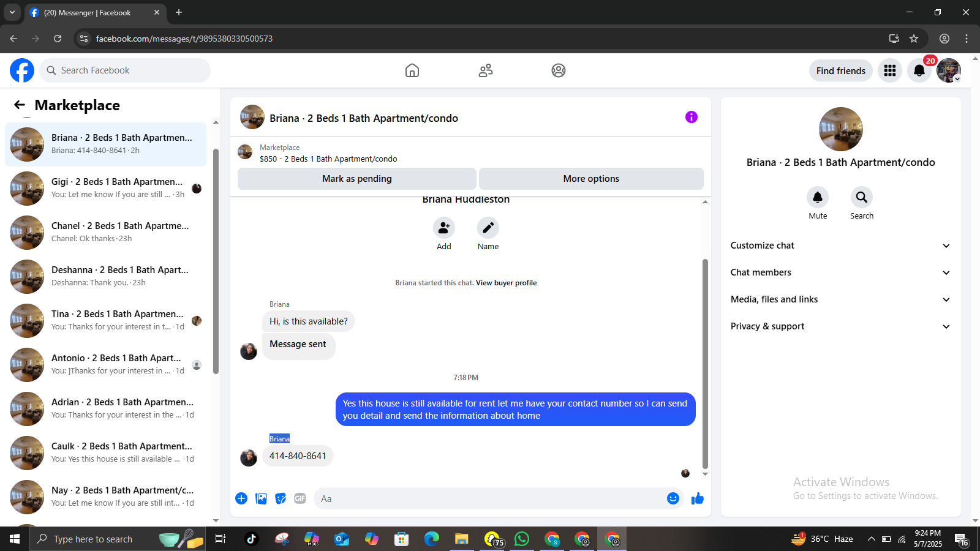Open $850 2 Beds listing link
Viewport: 980px width, 551px height.
click(328, 159)
